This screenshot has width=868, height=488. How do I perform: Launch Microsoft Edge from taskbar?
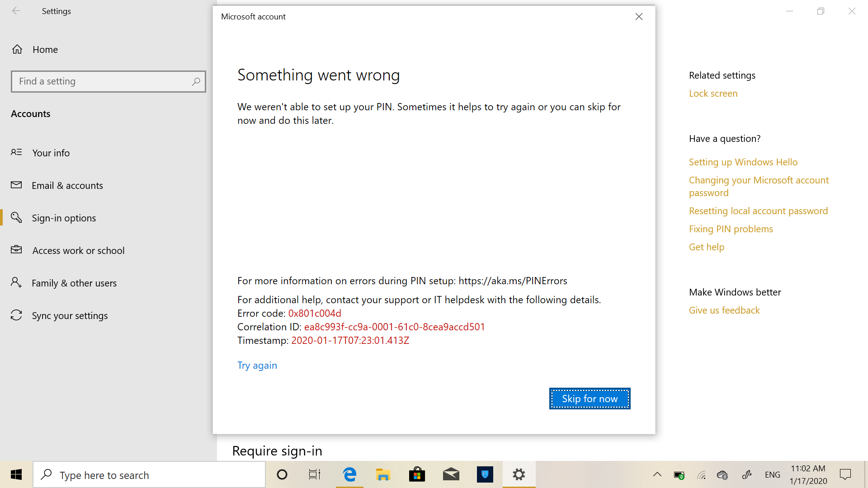[349, 474]
